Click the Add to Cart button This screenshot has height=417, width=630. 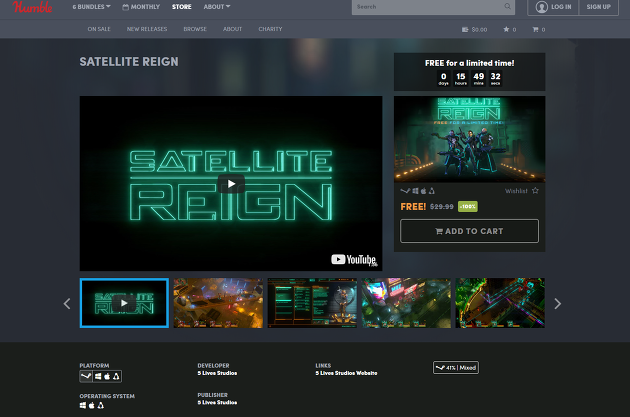(469, 231)
